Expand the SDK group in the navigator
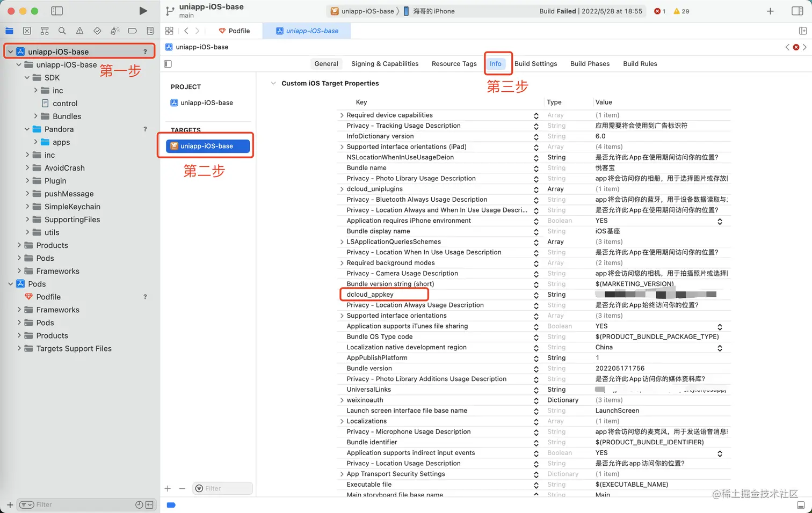 [26, 77]
